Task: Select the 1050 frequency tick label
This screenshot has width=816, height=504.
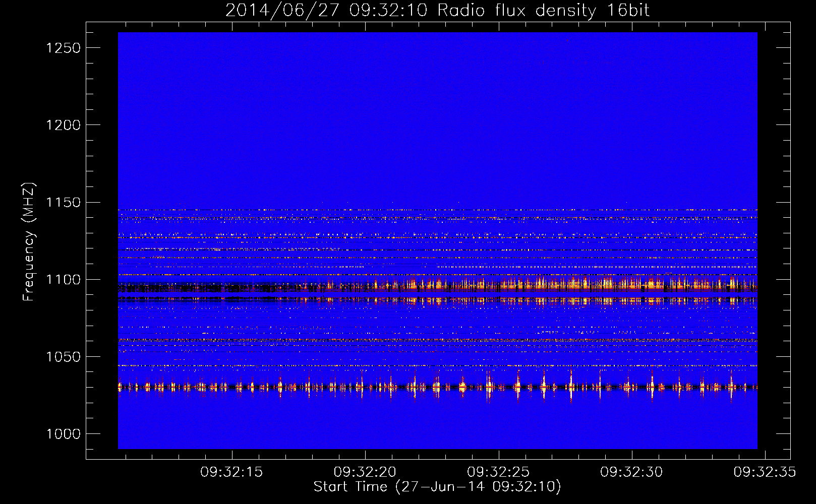Action: coord(63,357)
